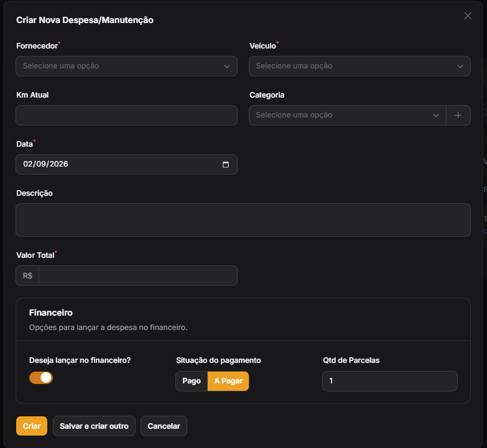Click the Financeiro section heading

click(51, 313)
